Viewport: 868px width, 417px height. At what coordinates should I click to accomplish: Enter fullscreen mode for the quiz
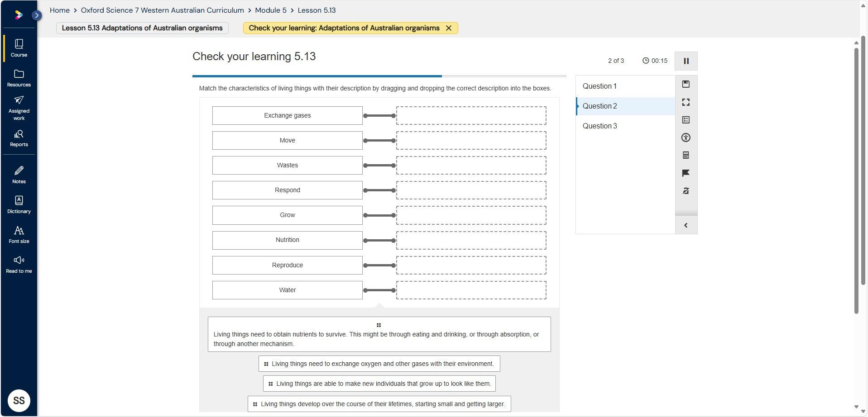click(686, 102)
